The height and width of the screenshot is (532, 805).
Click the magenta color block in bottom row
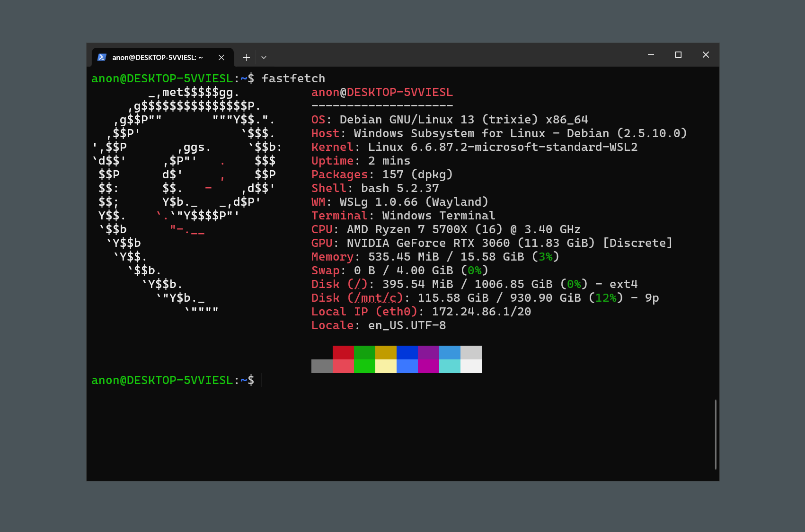point(428,366)
